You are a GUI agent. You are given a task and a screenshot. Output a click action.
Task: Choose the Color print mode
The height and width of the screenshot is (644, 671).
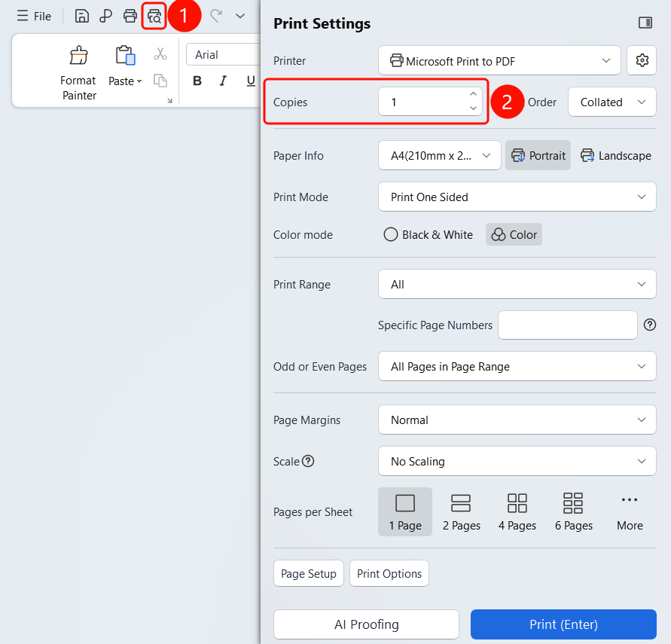[x=514, y=234]
